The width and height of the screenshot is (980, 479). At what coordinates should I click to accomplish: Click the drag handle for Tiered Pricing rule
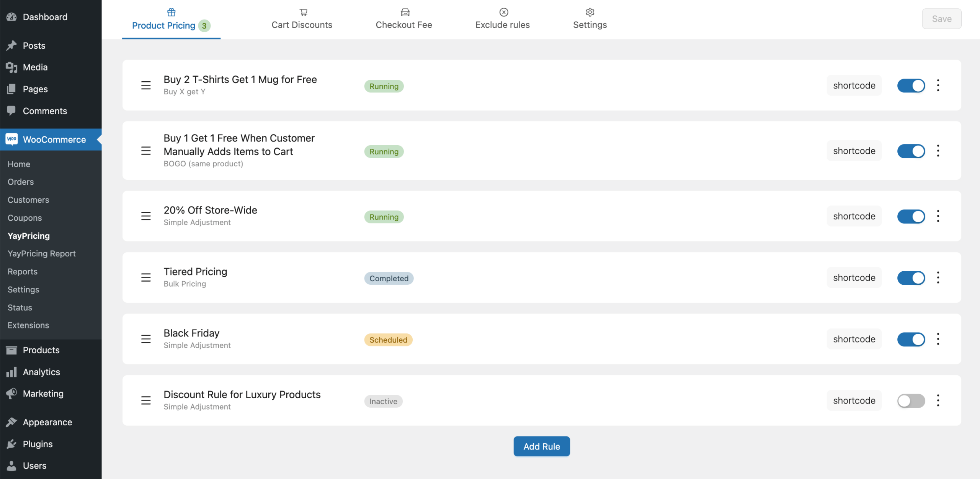146,277
